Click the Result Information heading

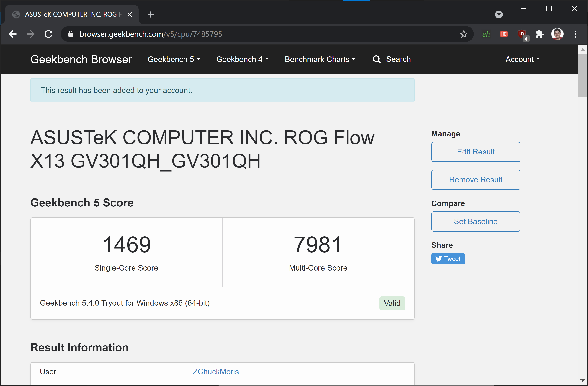79,347
